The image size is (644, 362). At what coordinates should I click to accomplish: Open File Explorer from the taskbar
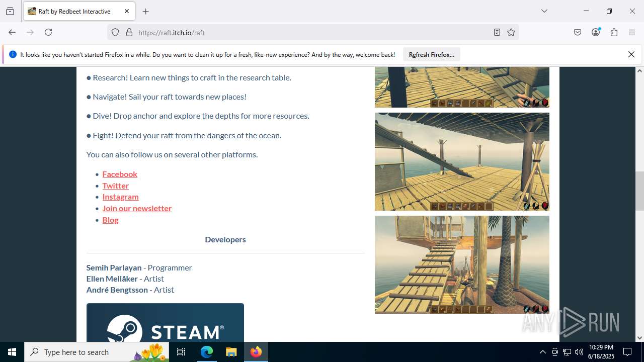(231, 352)
